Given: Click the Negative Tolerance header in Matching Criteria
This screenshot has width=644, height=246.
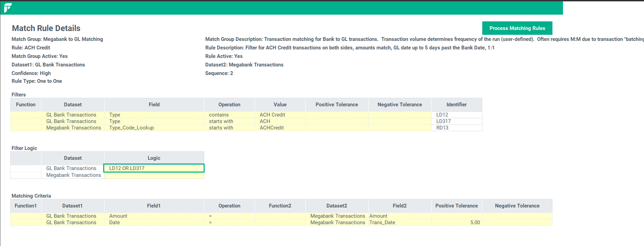Looking at the screenshot, I should pyautogui.click(x=517, y=206).
